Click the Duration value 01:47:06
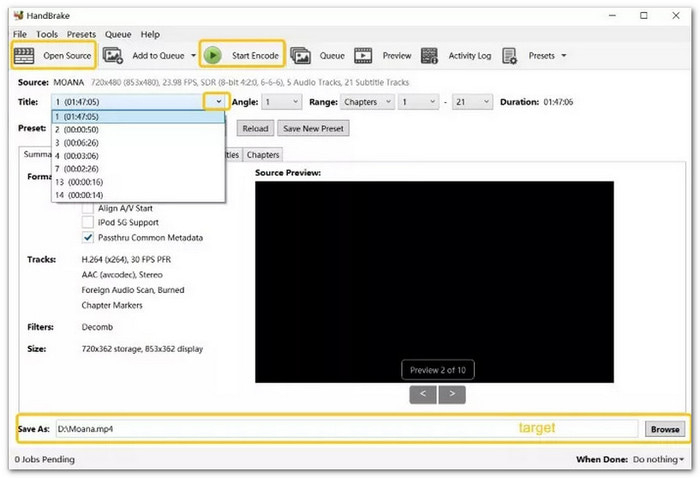The image size is (700, 478). point(558,102)
